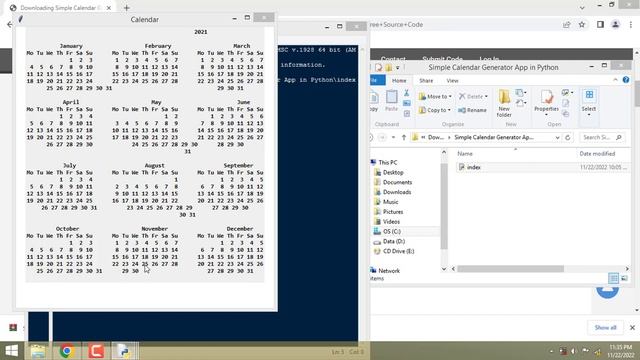Click Chrome bookmark star icon
Viewport: 640px width, 360px height.
(582, 24)
